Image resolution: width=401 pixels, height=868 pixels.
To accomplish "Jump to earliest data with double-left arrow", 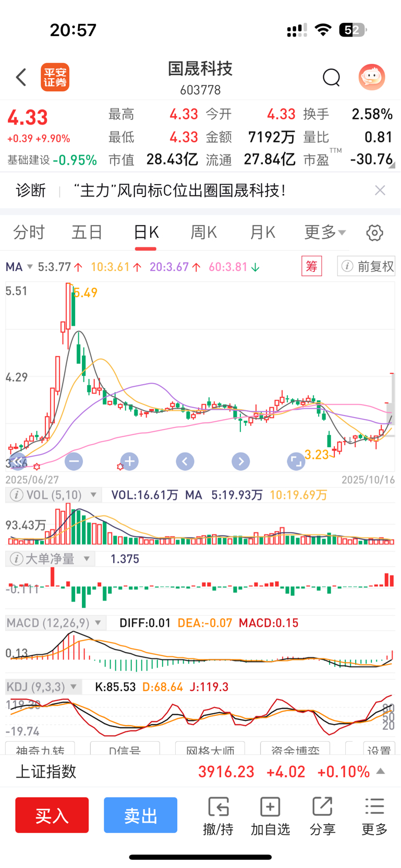I will click(18, 461).
